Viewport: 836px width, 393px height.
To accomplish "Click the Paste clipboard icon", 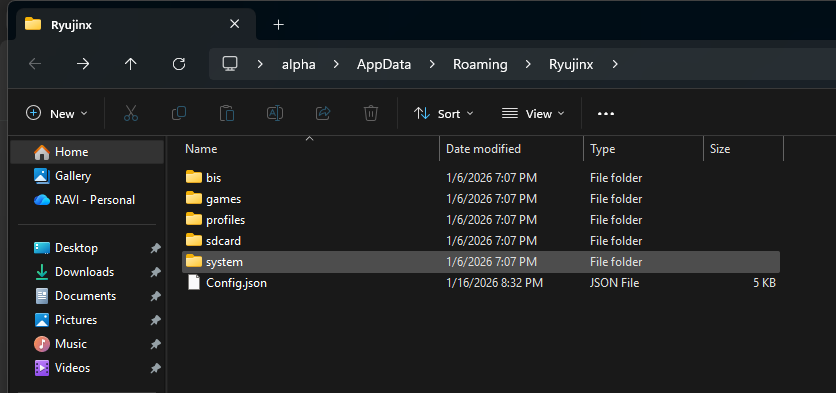I will pyautogui.click(x=227, y=113).
